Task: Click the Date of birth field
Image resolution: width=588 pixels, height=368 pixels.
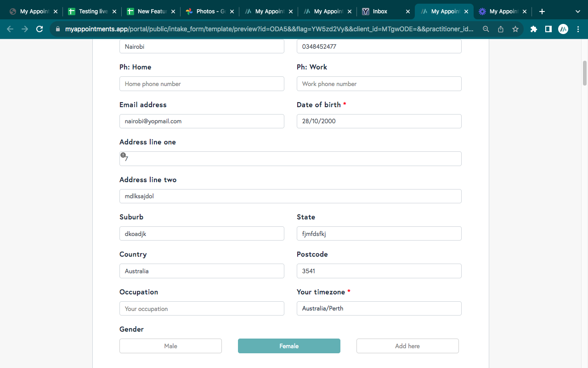Action: tap(379, 121)
